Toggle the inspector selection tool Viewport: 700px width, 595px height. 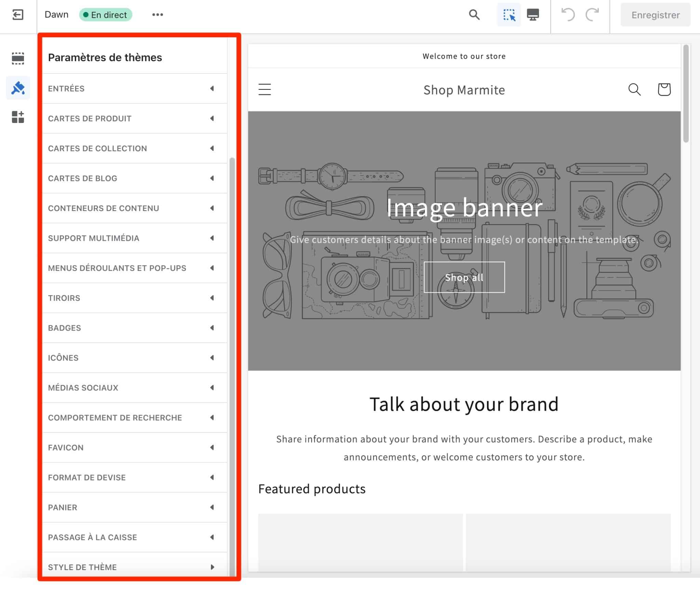(509, 15)
